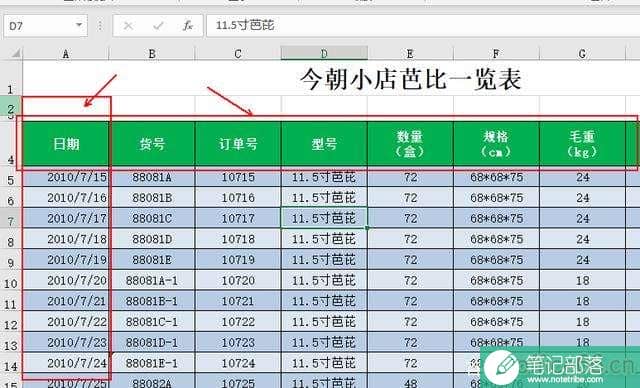The height and width of the screenshot is (388, 640).
Task: Click the 毛重(kg) header cell
Action: point(582,144)
